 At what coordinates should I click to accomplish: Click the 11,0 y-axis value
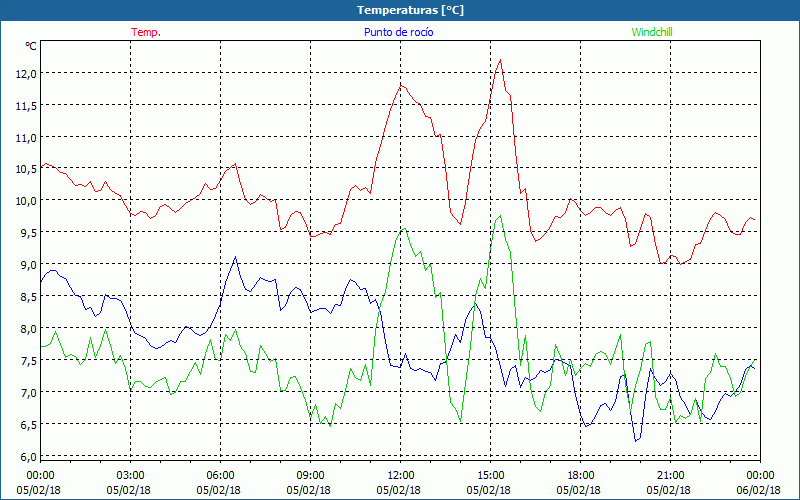pyautogui.click(x=27, y=137)
